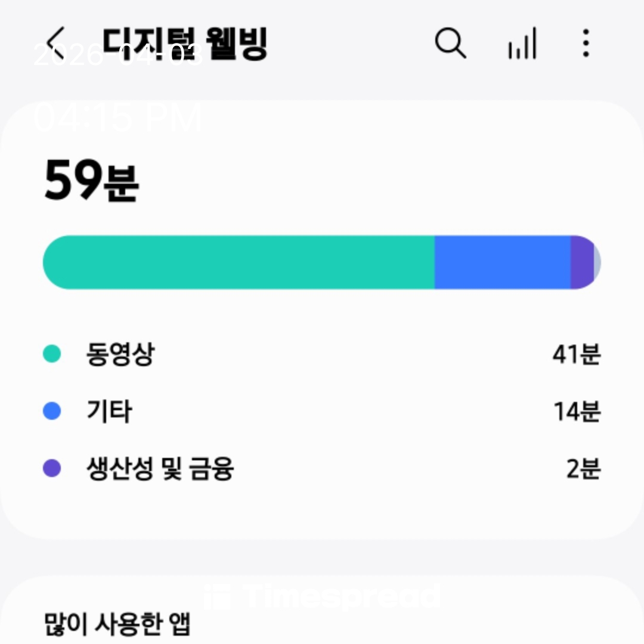Tap the gray end segment of the usage bar
The width and height of the screenshot is (644, 644).
pyautogui.click(x=597, y=262)
